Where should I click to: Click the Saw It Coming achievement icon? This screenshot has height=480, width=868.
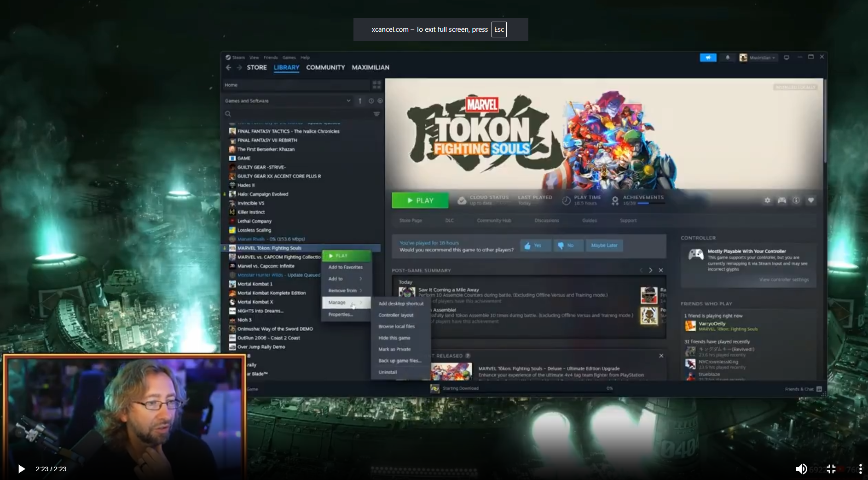coord(407,293)
